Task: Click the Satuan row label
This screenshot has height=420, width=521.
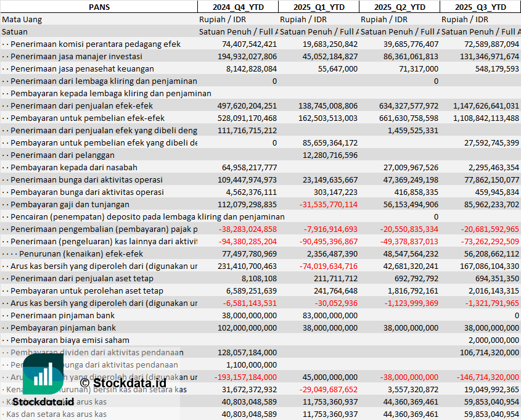Action: click(x=15, y=32)
